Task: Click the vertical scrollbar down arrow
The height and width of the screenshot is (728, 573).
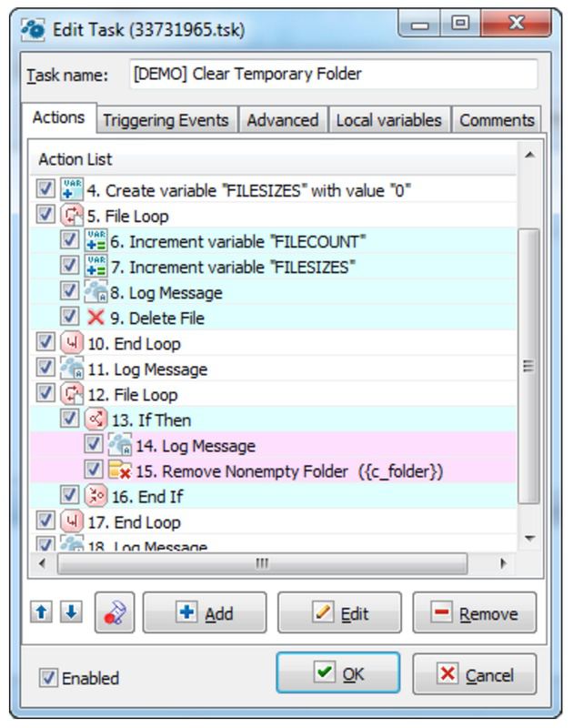Action: (x=529, y=539)
